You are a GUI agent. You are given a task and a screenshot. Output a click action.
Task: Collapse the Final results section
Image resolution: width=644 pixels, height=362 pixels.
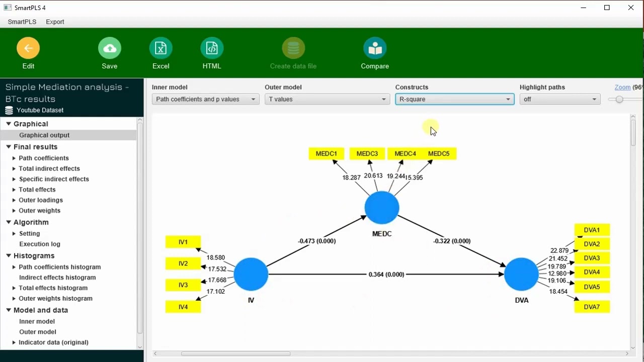[9, 147]
